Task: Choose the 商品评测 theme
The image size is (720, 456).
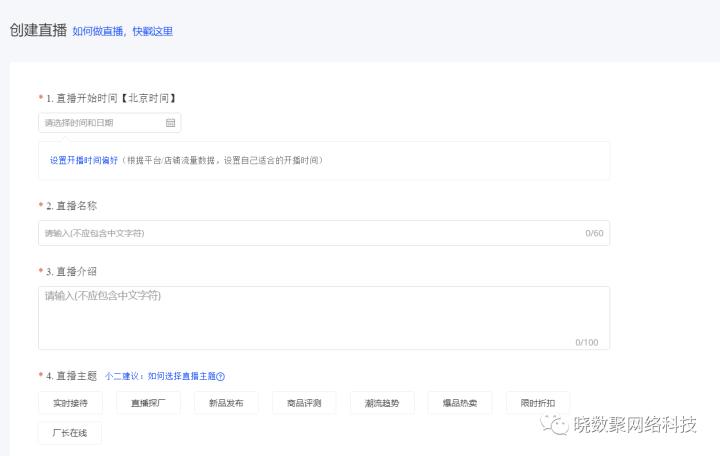Action: pyautogui.click(x=304, y=403)
